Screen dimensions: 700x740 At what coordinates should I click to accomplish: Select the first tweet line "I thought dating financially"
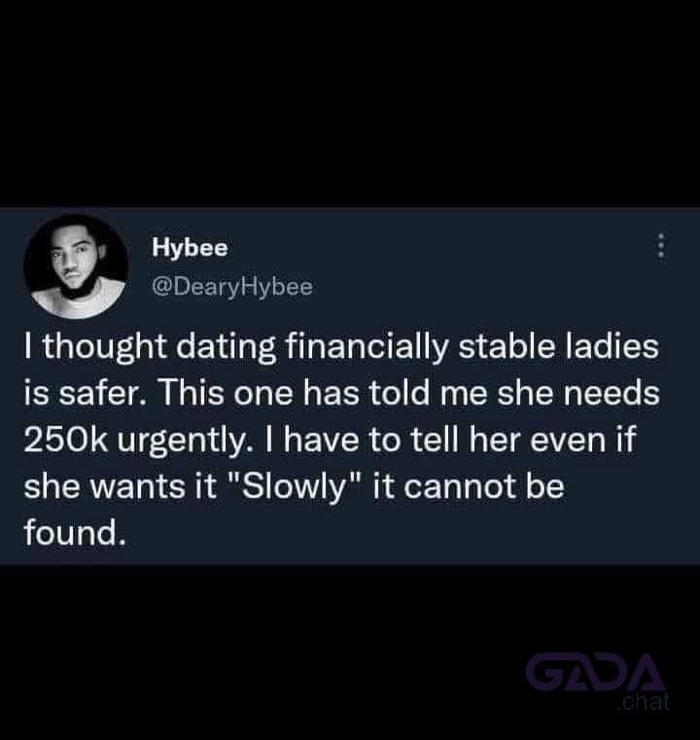click(x=236, y=347)
